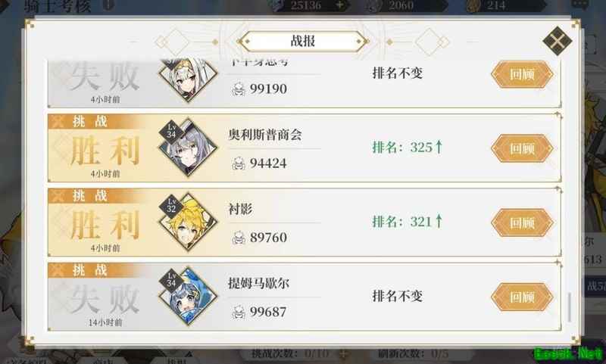Review the battle with 99190 power opponent
Image resolution: width=606 pixels, height=364 pixels.
522,74
